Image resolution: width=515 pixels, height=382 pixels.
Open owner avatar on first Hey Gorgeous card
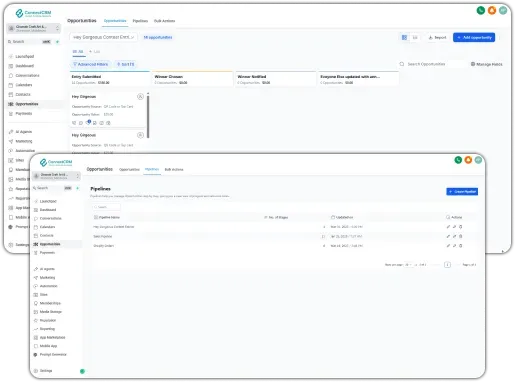click(140, 97)
